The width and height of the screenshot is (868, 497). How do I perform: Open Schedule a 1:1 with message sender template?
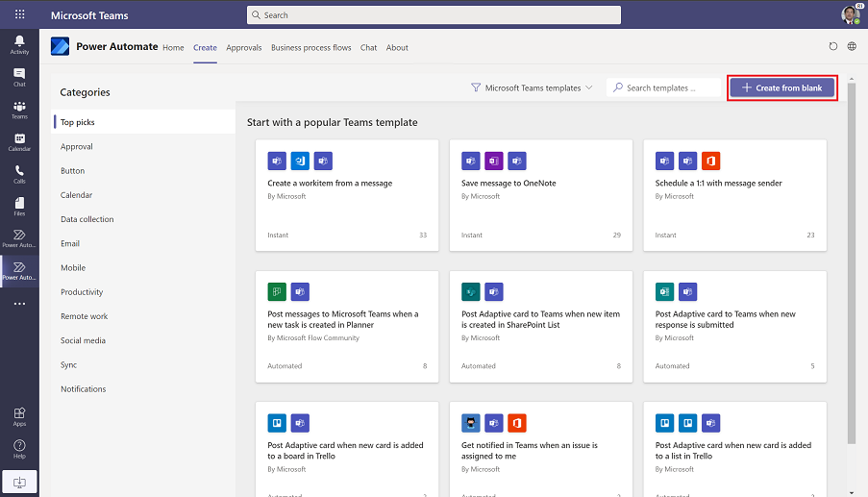tap(734, 195)
